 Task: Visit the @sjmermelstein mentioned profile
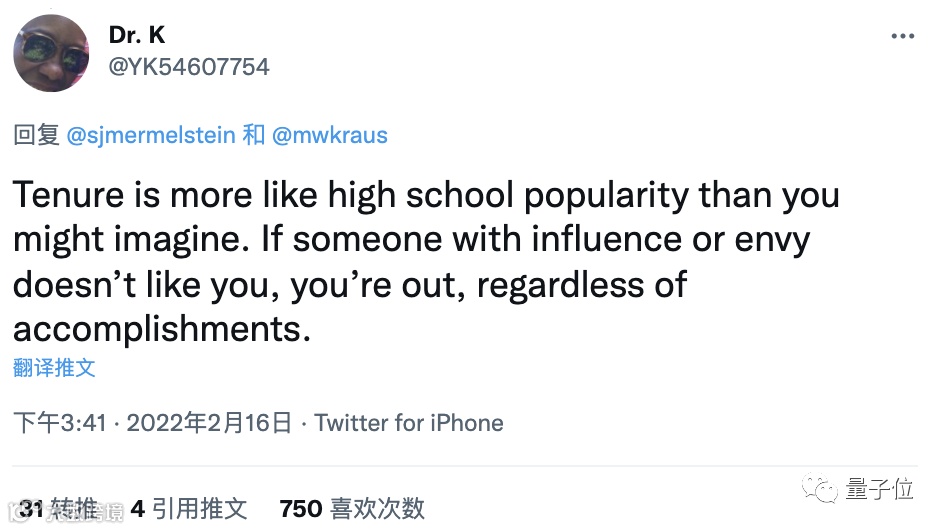151,135
